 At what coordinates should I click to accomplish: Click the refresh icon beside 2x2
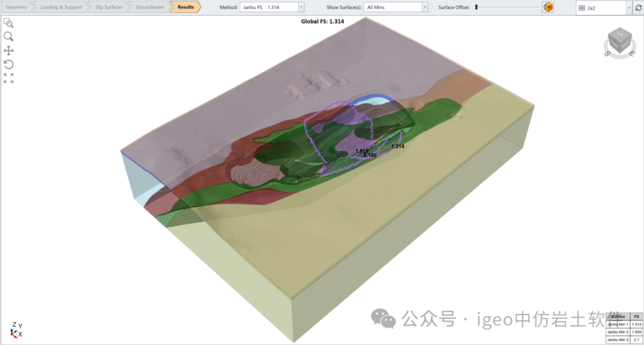(639, 8)
